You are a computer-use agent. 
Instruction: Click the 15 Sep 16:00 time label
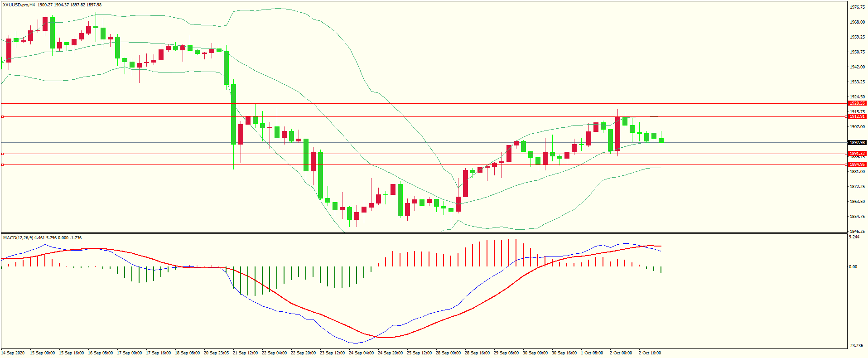[x=71, y=353]
